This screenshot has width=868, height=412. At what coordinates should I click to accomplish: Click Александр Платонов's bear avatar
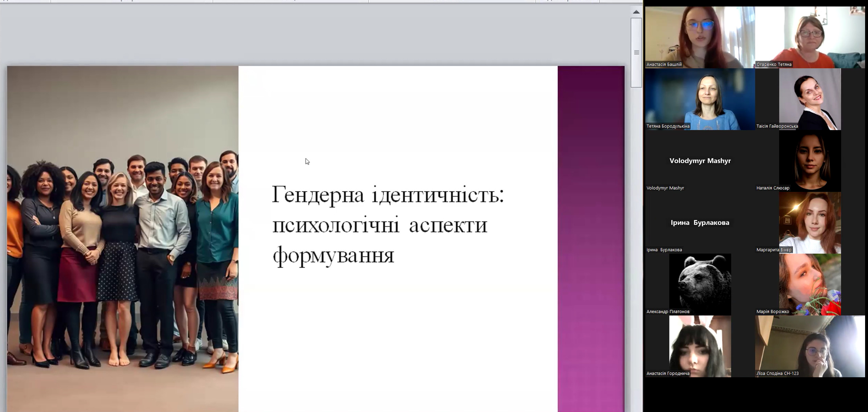click(x=700, y=284)
